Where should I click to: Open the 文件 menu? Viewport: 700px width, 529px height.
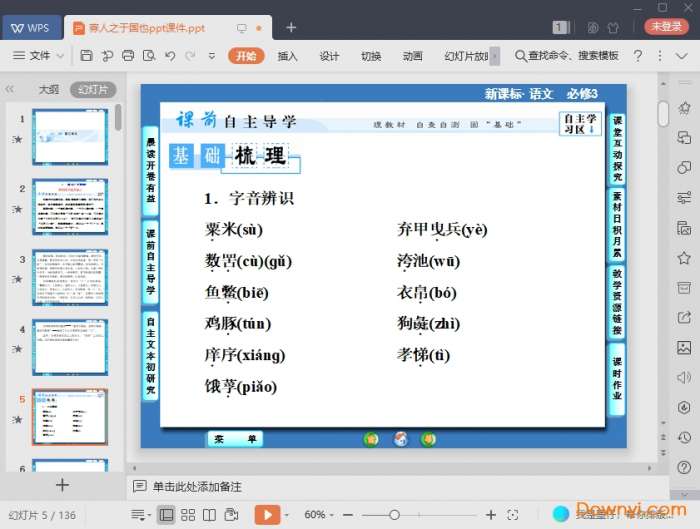[x=38, y=56]
